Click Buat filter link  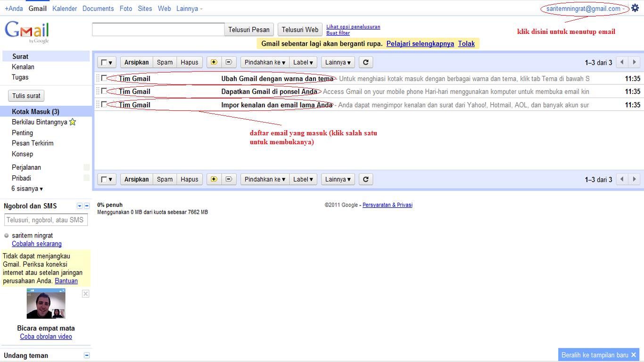click(x=338, y=33)
